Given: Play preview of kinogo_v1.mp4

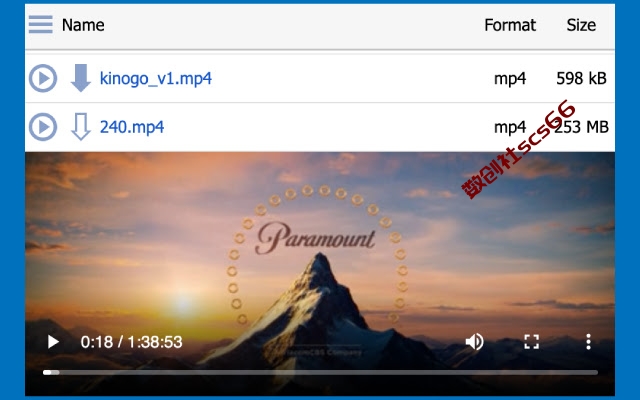Looking at the screenshot, I should (42, 78).
